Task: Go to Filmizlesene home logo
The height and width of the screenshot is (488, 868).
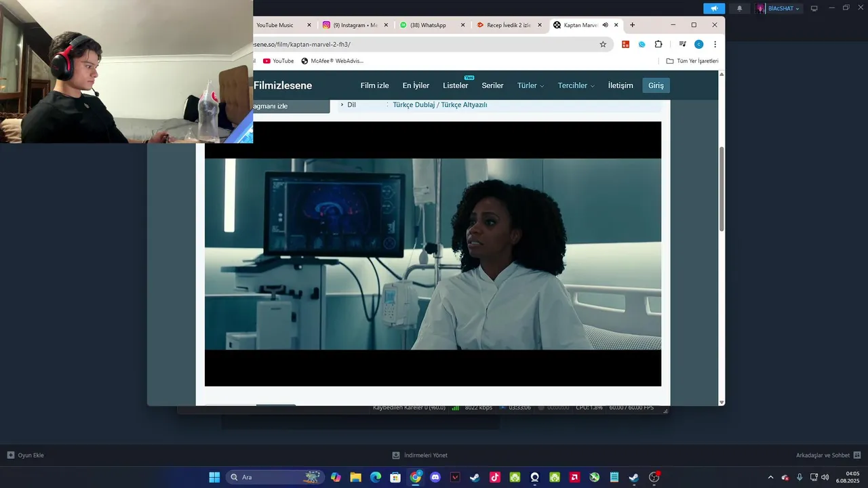Action: (283, 85)
